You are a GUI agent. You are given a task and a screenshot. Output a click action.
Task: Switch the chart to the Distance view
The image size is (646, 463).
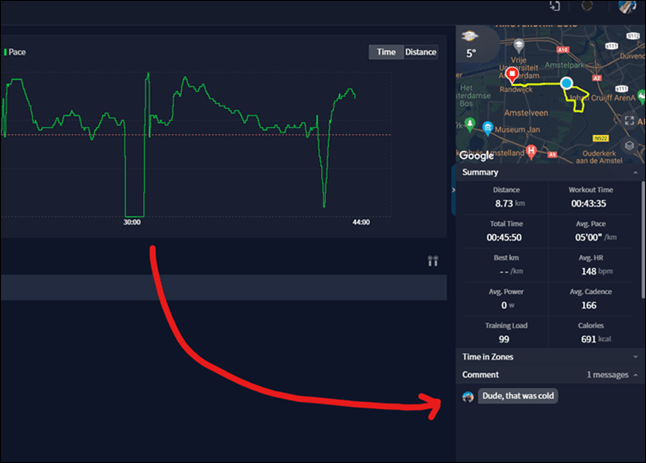click(x=420, y=52)
